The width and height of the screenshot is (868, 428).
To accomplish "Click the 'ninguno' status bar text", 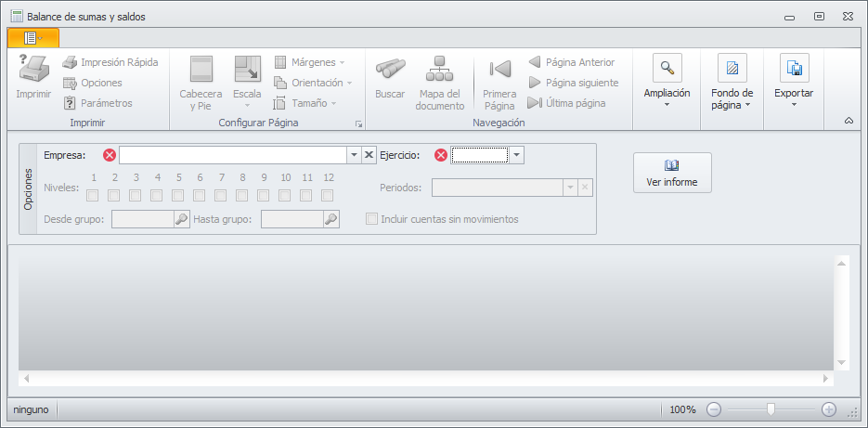I will [31, 409].
